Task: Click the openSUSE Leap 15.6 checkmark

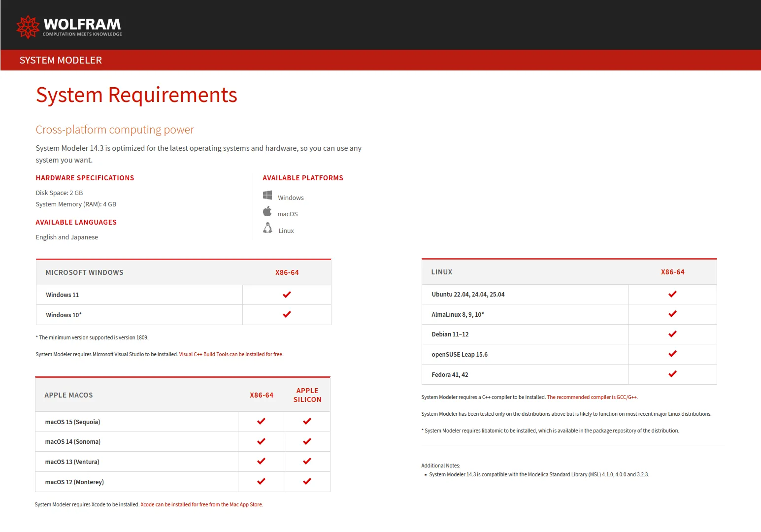Action: click(x=672, y=354)
